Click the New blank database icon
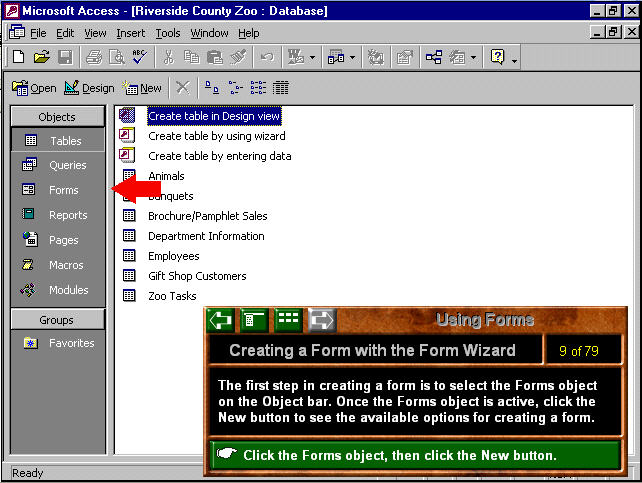 click(18, 56)
